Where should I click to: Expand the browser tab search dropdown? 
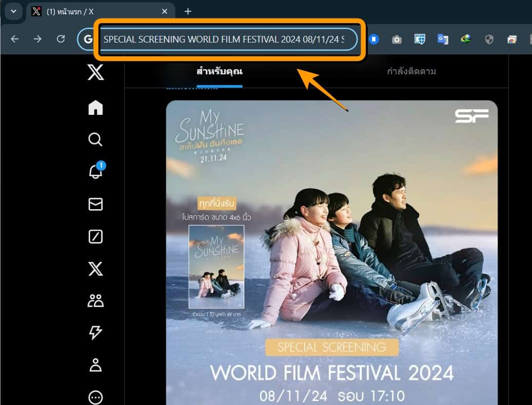tap(13, 11)
